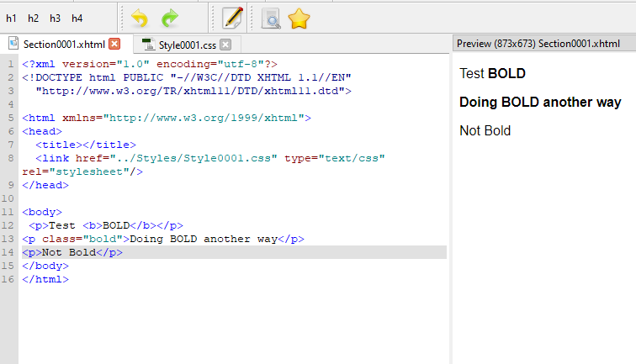The height and width of the screenshot is (364, 636).
Task: Click the yellow star icon
Action: [299, 19]
